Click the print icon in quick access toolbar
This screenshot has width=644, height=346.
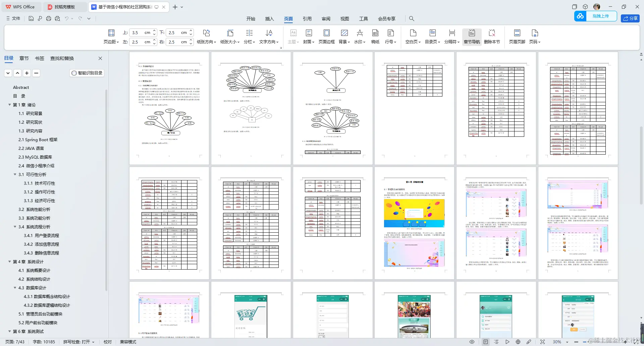pos(49,19)
